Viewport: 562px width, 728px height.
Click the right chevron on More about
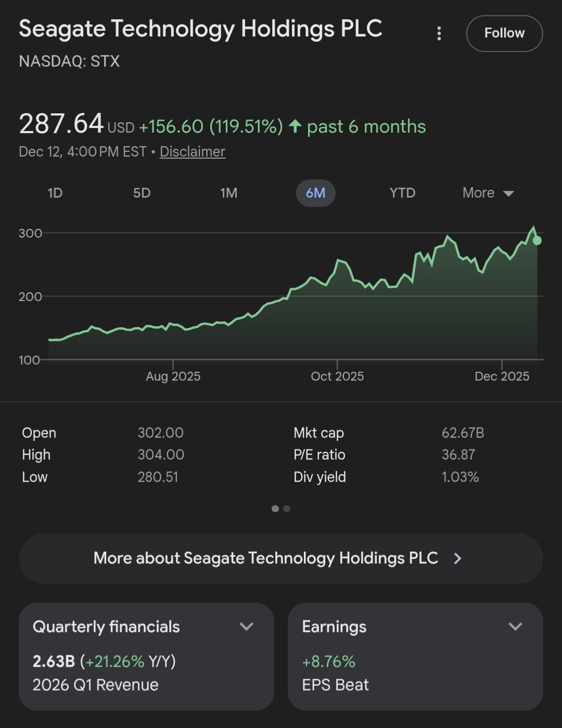(x=457, y=558)
